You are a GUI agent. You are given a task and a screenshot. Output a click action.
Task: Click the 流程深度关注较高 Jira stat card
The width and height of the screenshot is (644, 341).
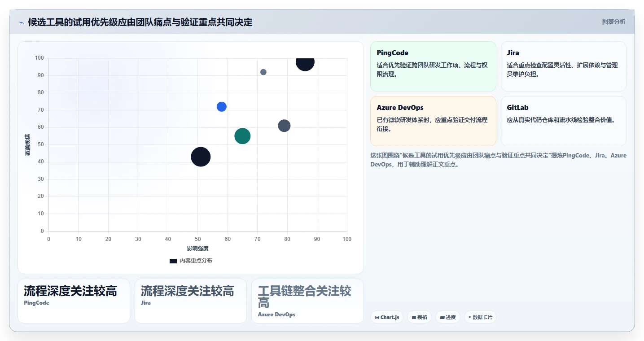pos(191,301)
